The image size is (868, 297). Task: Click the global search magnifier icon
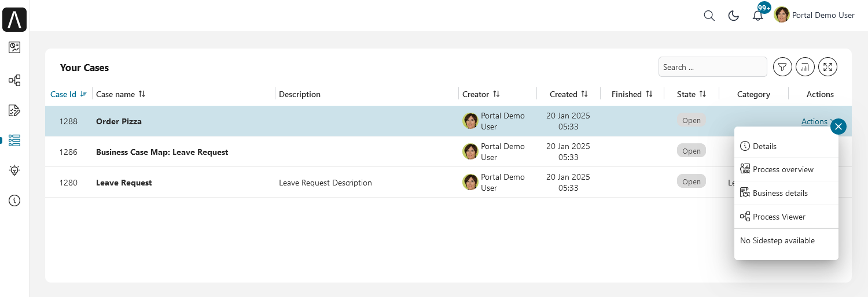click(709, 16)
